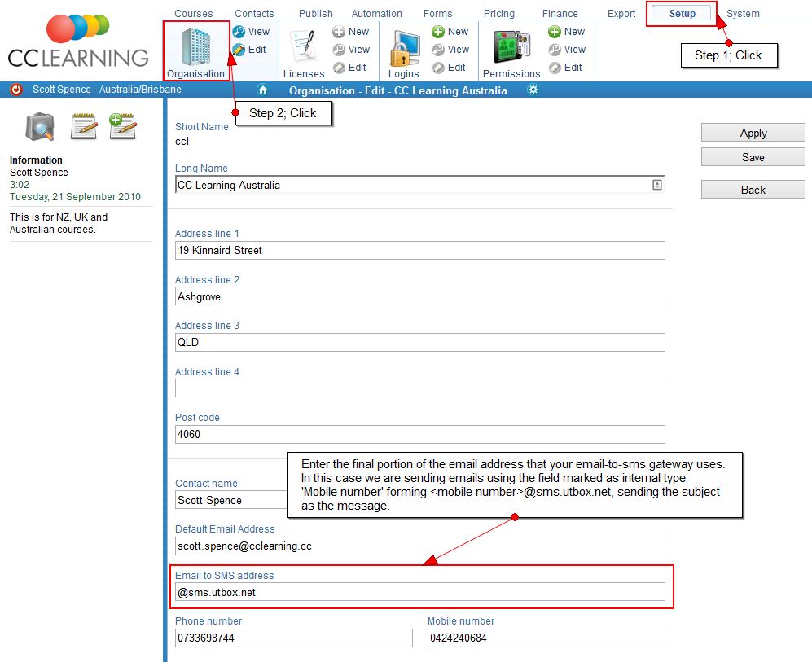Viewport: 812px width, 662px height.
Task: Create New license
Action: [350, 32]
